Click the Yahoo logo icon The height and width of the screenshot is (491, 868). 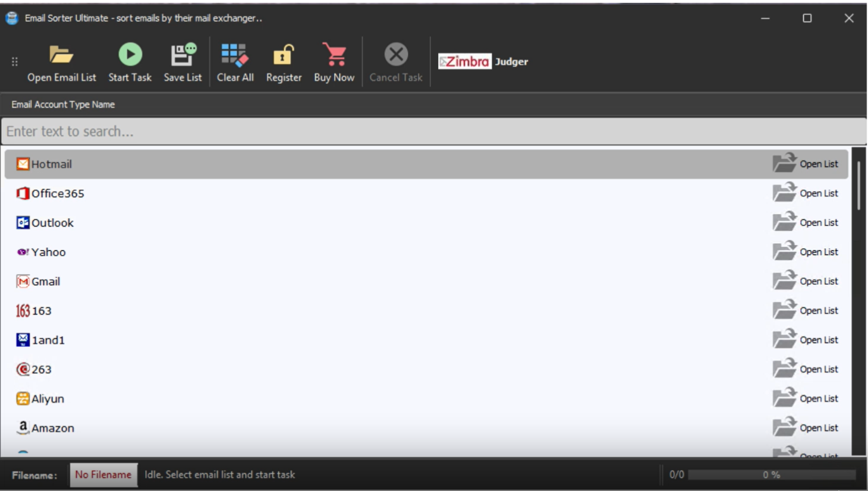coord(23,252)
